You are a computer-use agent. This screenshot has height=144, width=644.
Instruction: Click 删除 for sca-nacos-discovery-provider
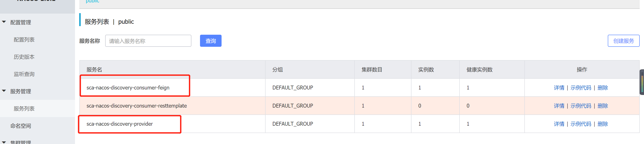[x=603, y=124]
